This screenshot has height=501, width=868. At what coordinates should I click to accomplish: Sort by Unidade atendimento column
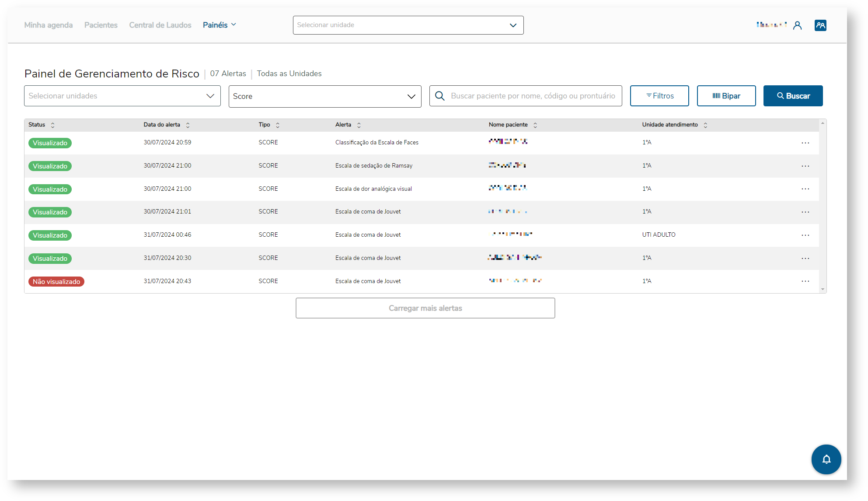(705, 125)
